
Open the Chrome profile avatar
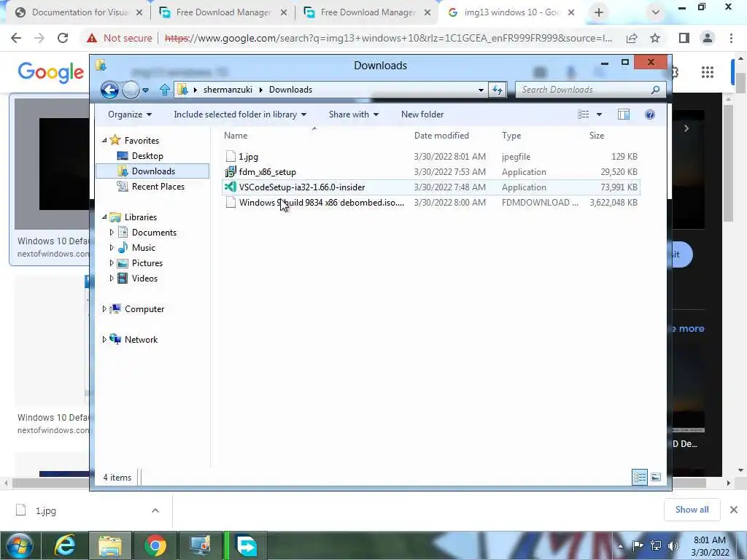(708, 38)
